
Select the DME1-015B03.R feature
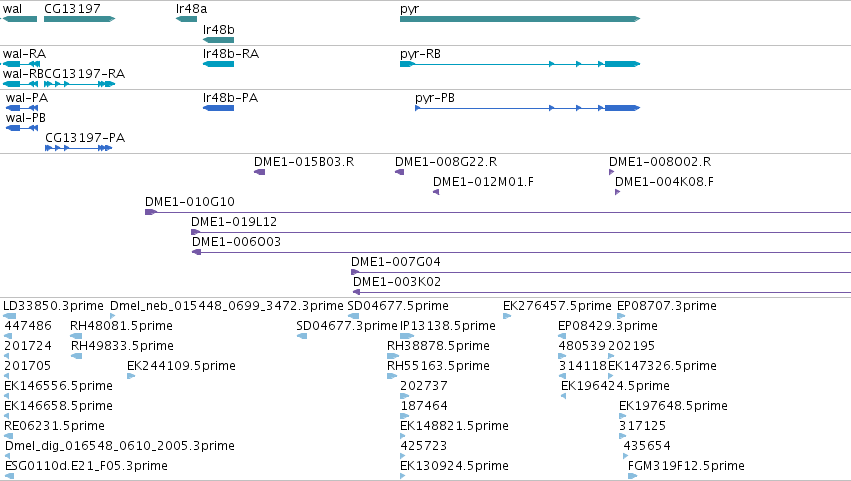259,172
